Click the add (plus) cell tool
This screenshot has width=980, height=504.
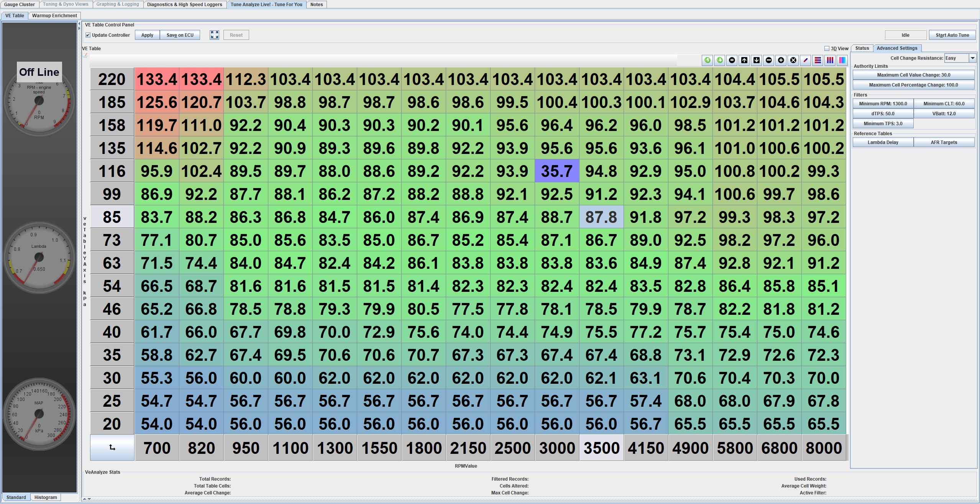pos(781,60)
